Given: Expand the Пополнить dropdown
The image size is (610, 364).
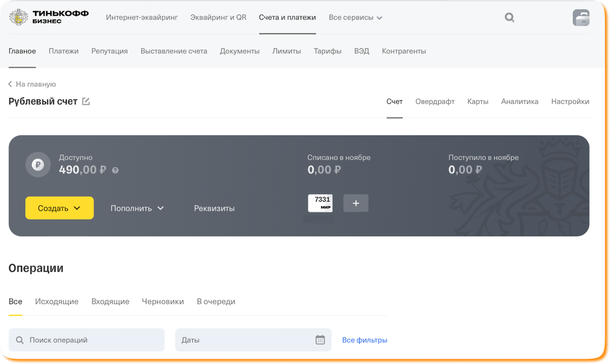Looking at the screenshot, I should pyautogui.click(x=137, y=208).
